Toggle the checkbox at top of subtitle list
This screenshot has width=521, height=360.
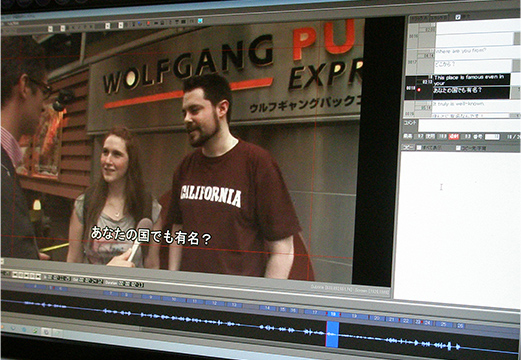[x=458, y=17]
